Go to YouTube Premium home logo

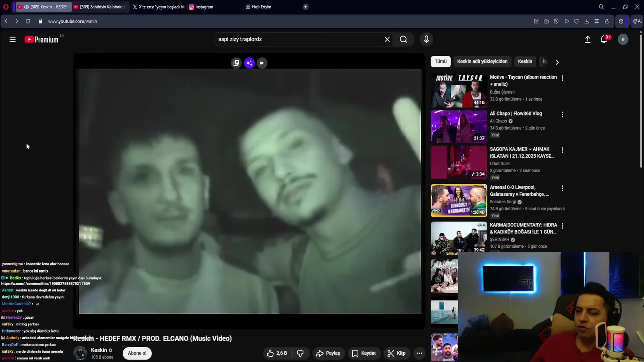42,39
